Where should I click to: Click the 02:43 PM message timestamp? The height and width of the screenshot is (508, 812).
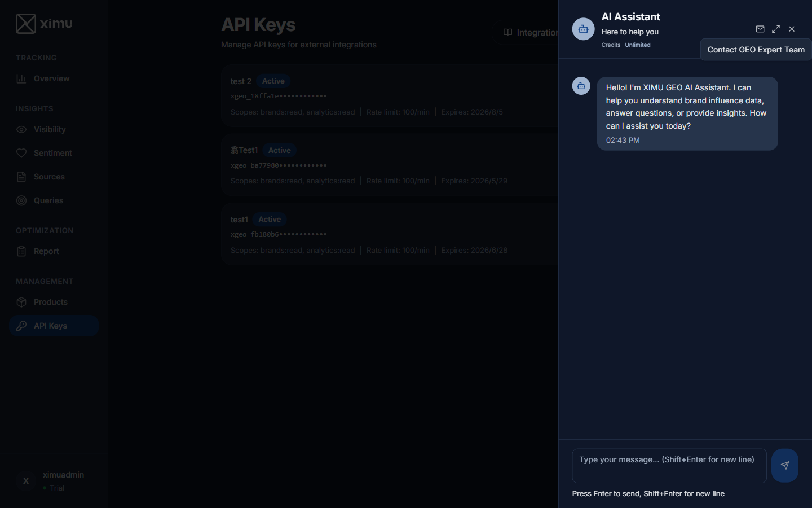coord(623,140)
